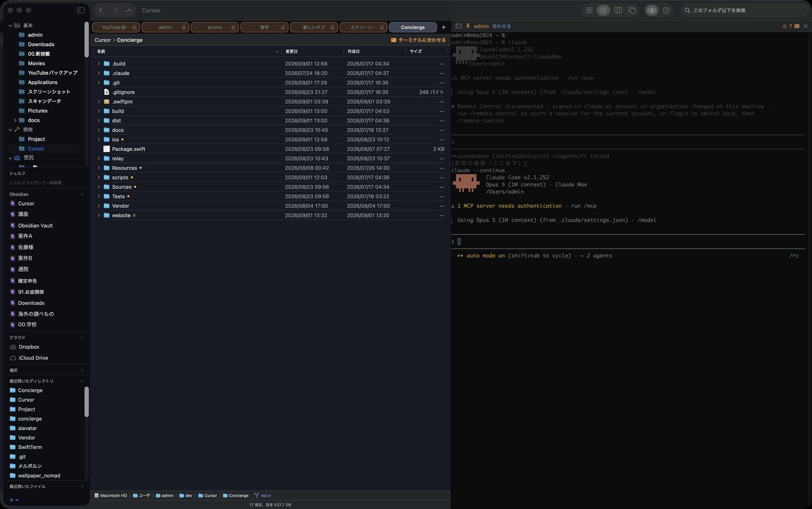The width and height of the screenshot is (812, 509).
Task: Click the terminal pane icon
Action: [x=458, y=26]
